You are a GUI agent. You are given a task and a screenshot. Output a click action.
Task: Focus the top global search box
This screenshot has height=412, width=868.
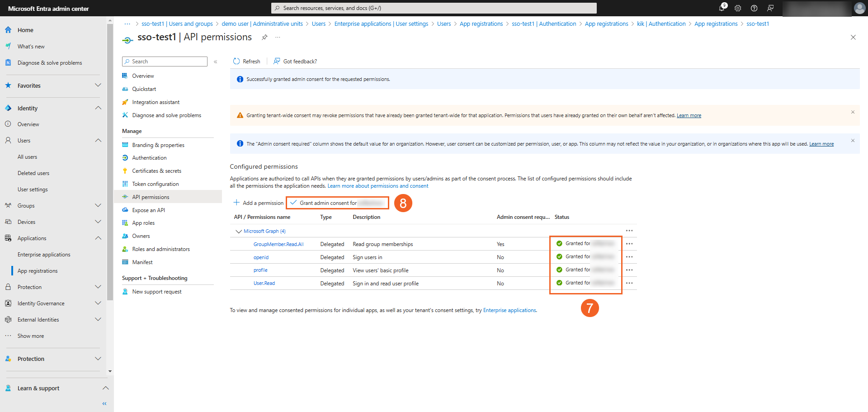tap(434, 8)
